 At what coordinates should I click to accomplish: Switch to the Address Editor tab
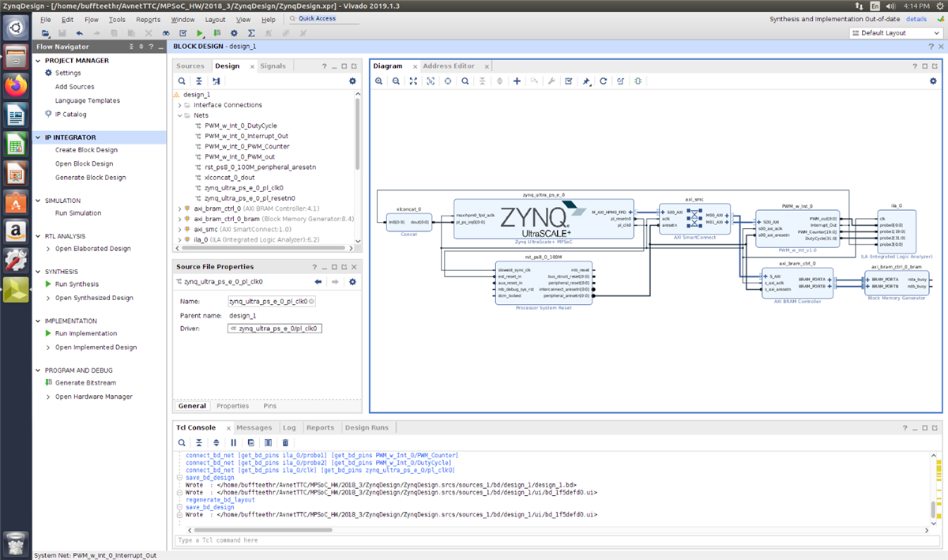coord(448,66)
